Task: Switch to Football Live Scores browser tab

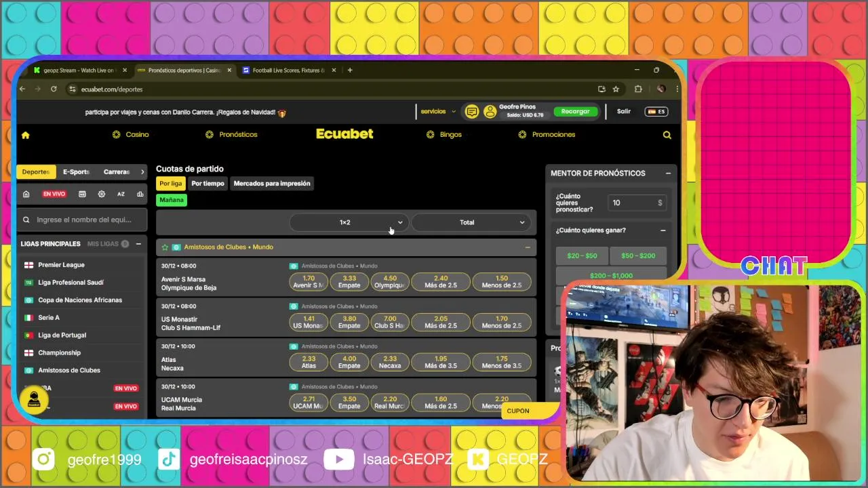Action: 289,70
